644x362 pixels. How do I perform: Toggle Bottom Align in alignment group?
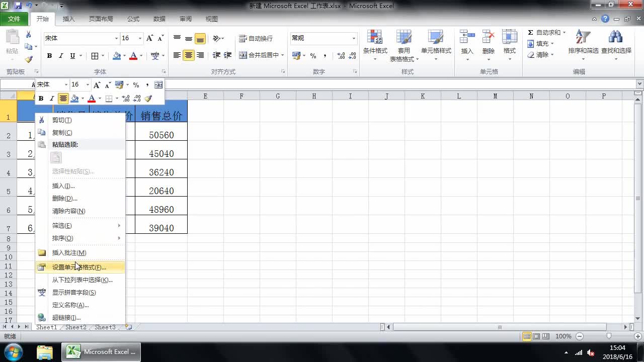200,38
